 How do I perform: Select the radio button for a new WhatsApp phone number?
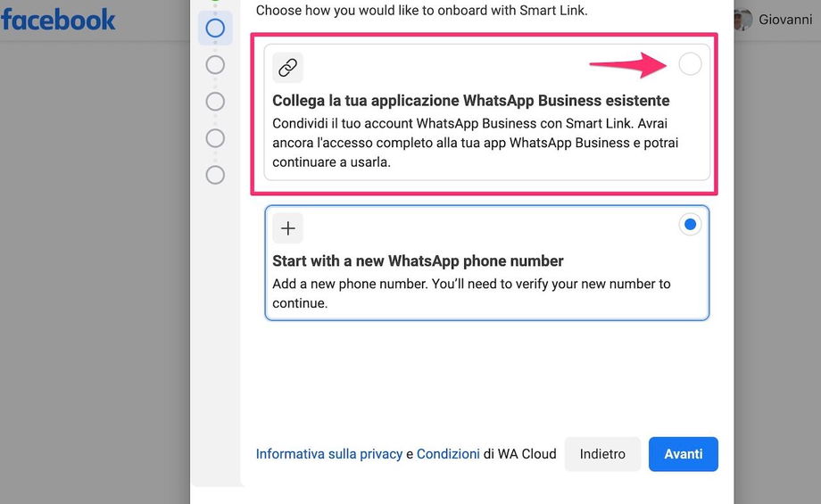tap(690, 225)
